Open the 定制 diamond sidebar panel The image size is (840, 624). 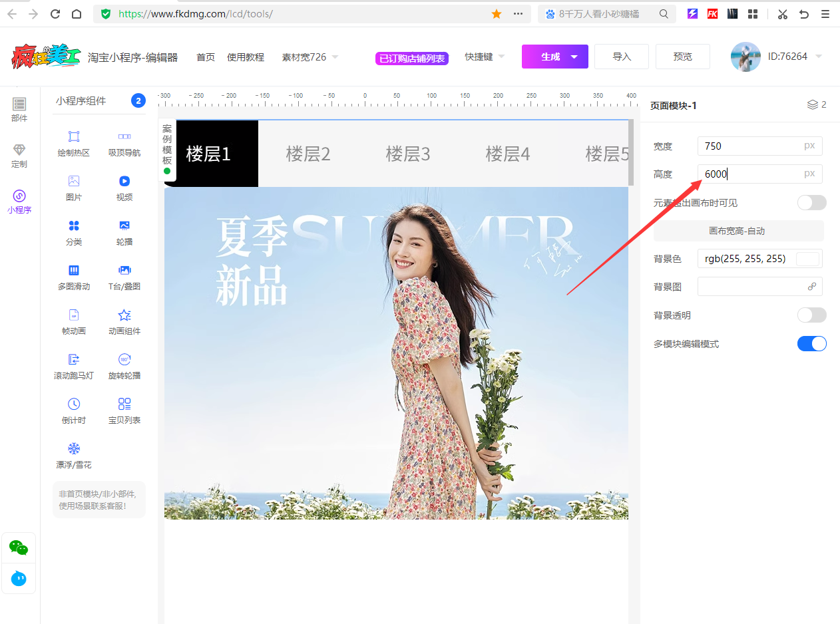(19, 156)
